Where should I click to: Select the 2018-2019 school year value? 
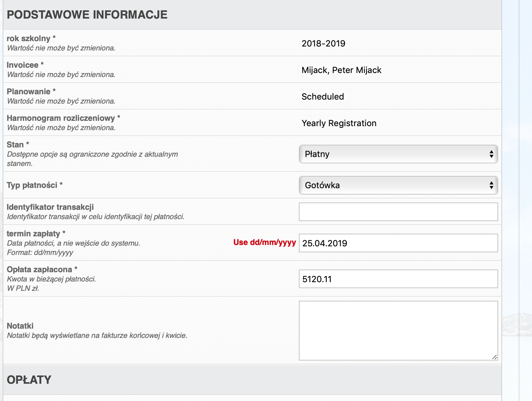coord(323,43)
